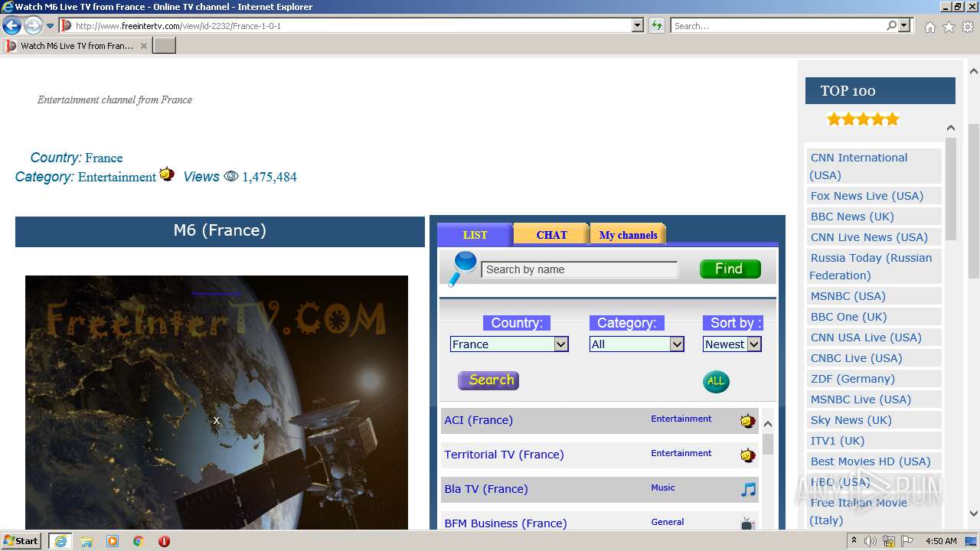This screenshot has height=551, width=980.
Task: Open the Country dropdown showing France
Action: pos(509,344)
